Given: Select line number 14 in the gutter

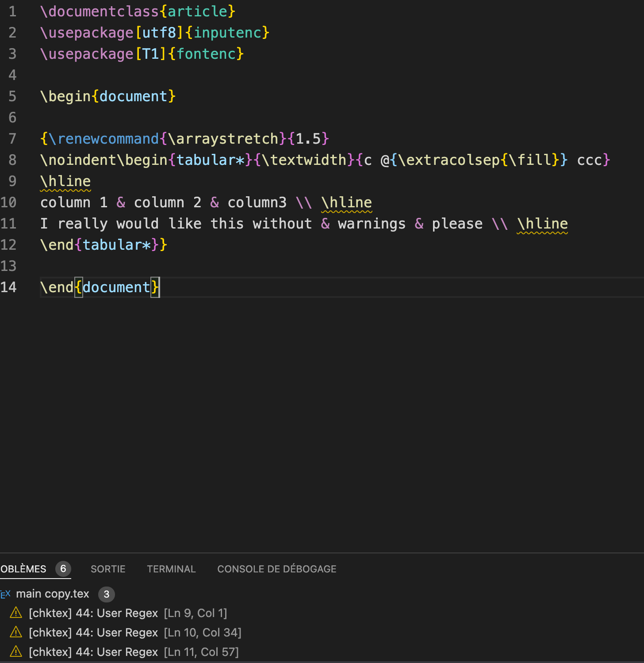Looking at the screenshot, I should click(9, 287).
